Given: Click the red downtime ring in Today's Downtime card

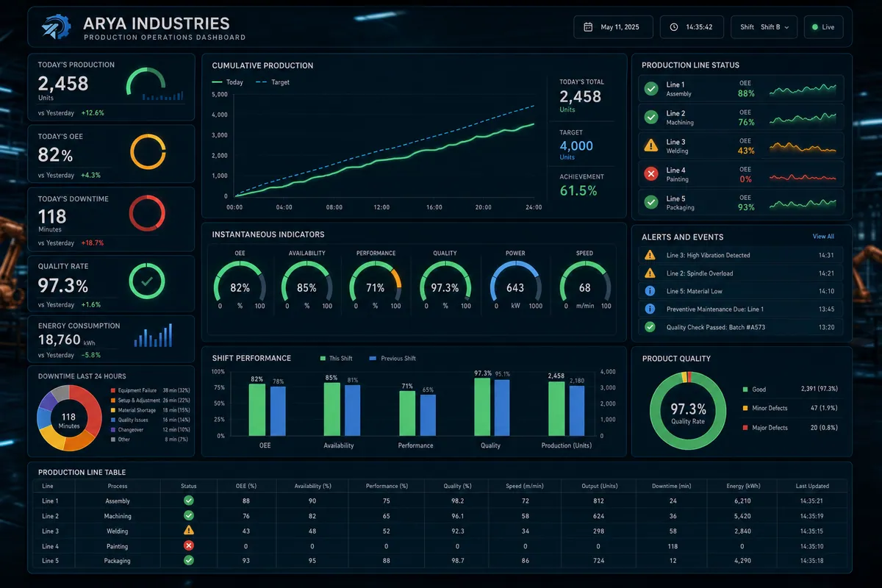Looking at the screenshot, I should click(147, 214).
